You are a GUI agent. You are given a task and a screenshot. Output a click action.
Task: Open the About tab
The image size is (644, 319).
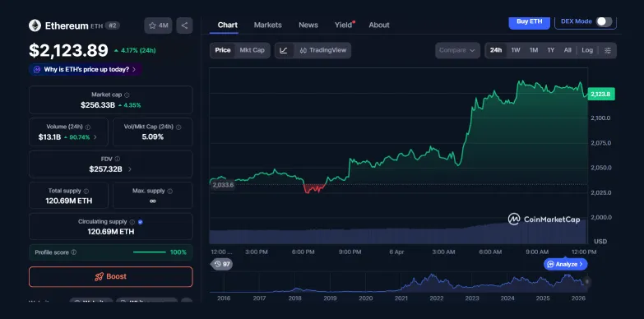[378, 25]
